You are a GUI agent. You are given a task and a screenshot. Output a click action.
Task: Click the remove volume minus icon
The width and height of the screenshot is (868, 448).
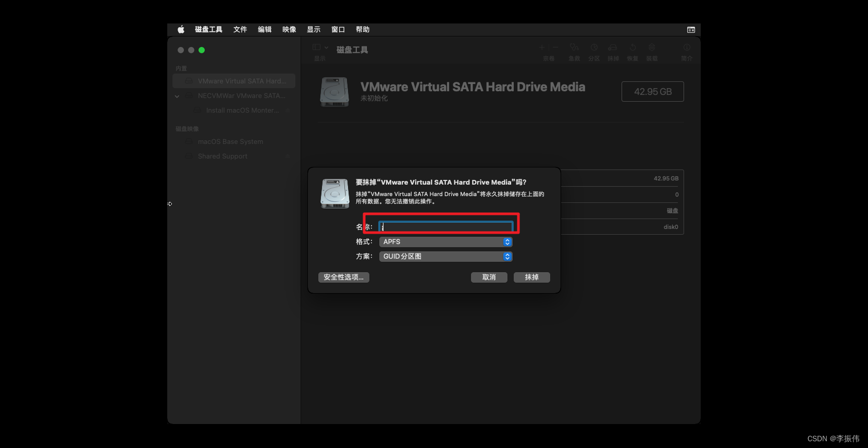click(555, 47)
